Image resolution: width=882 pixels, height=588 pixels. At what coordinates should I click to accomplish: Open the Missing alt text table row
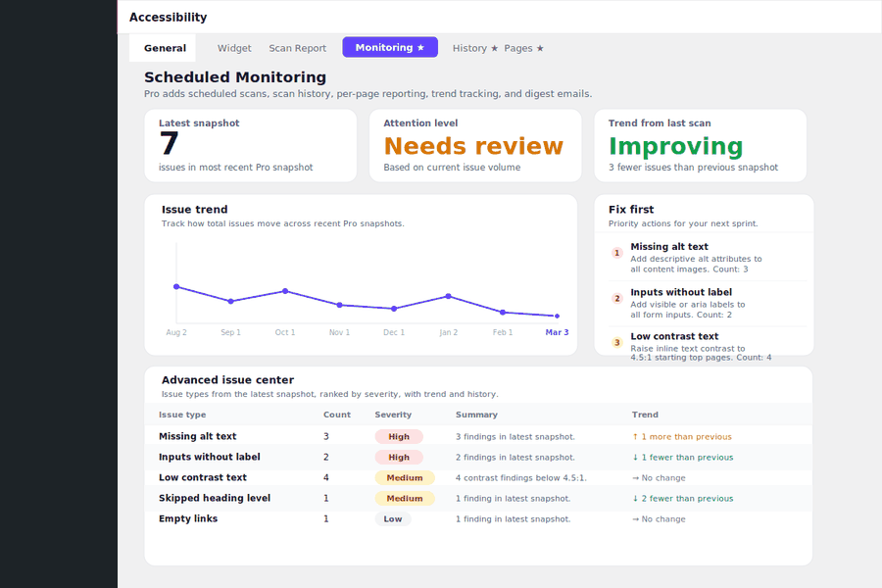(x=478, y=436)
